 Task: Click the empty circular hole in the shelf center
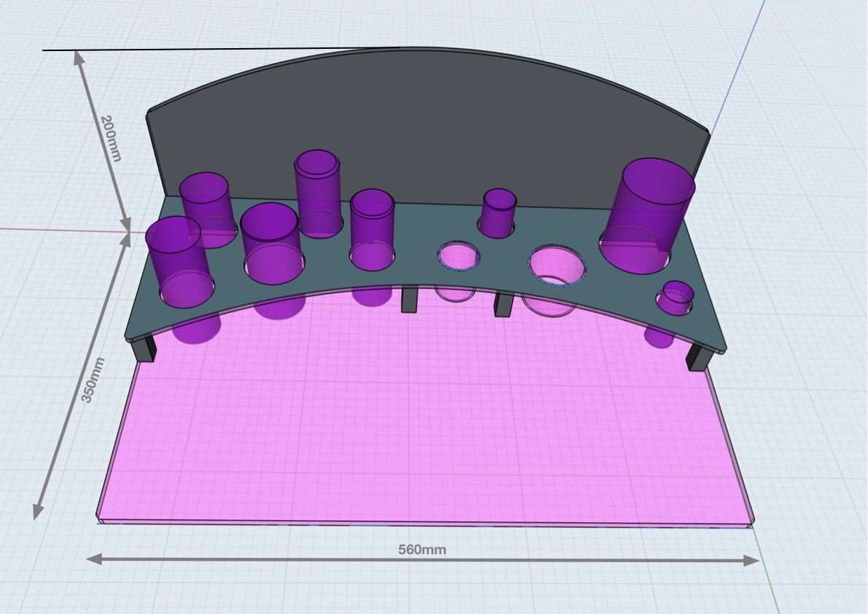click(457, 255)
